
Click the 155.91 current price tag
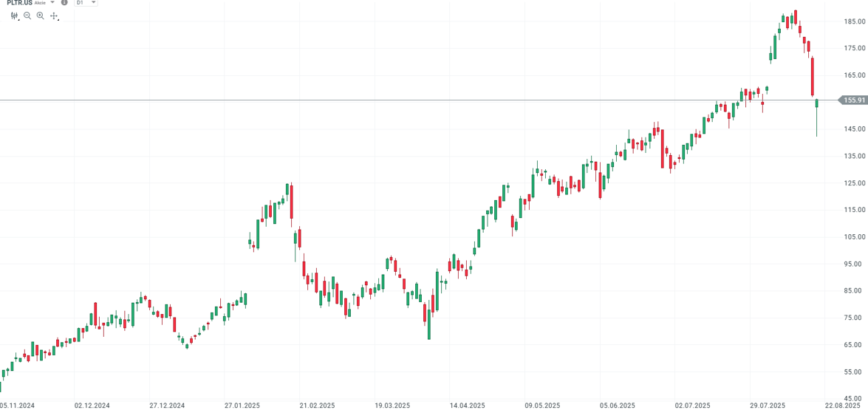(x=853, y=100)
